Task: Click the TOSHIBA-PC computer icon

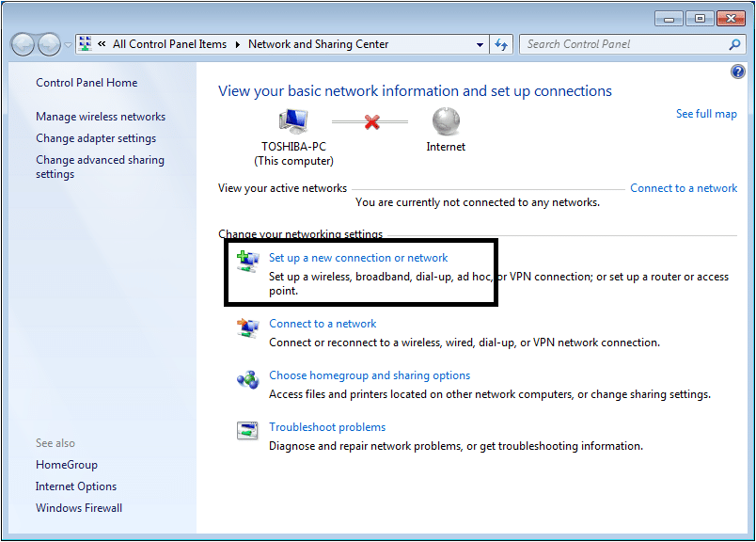Action: click(x=293, y=120)
